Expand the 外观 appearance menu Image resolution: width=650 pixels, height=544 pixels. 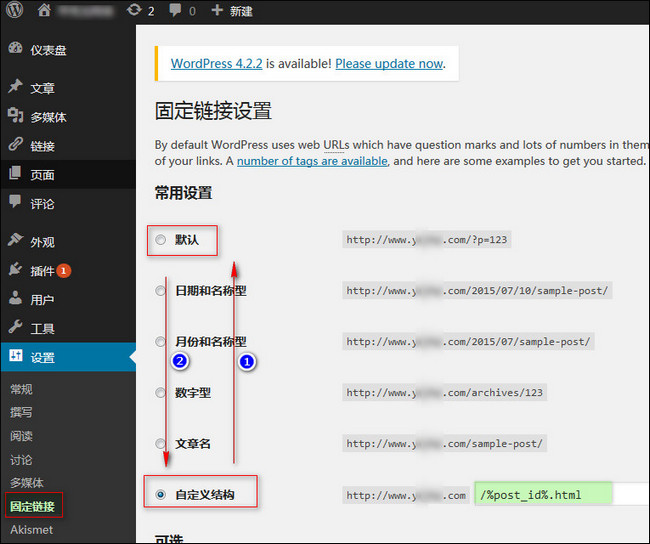click(42, 241)
